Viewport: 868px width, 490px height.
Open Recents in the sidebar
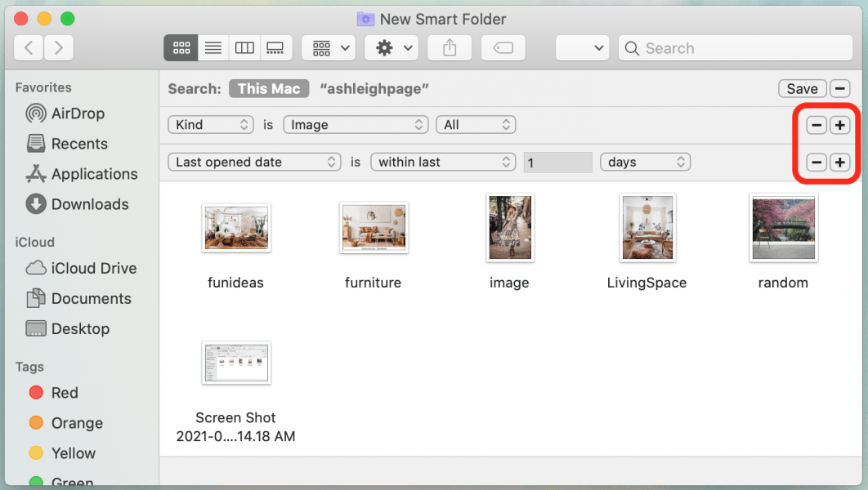point(82,144)
